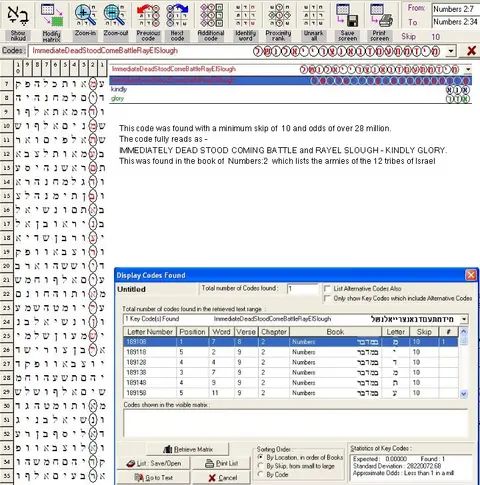Select the highlighted blue code row in list

coord(290,80)
